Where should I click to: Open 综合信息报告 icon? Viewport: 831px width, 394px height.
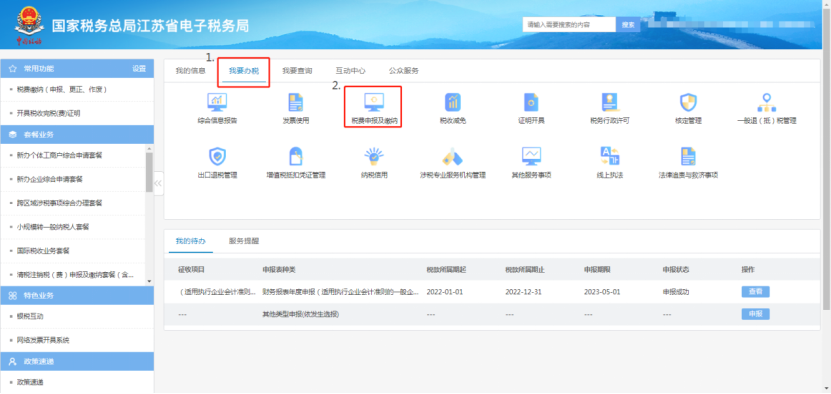pyautogui.click(x=217, y=101)
